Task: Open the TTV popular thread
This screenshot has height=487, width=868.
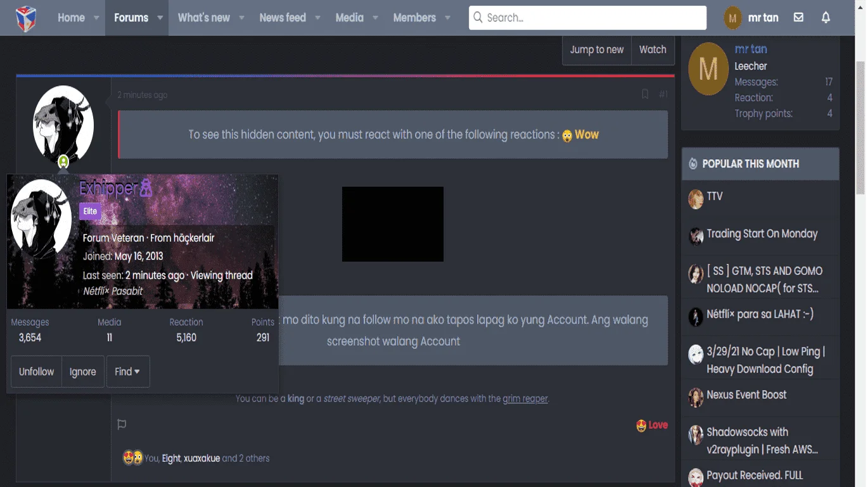Action: pos(715,196)
